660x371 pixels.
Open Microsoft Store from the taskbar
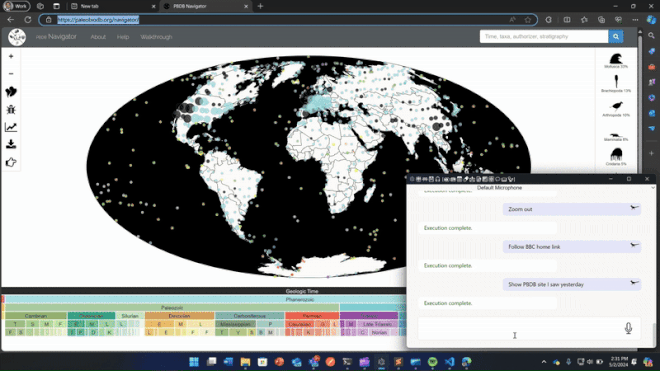pos(262,362)
